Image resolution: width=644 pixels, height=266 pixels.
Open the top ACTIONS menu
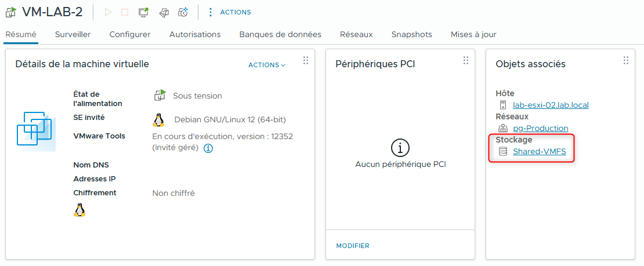click(236, 12)
